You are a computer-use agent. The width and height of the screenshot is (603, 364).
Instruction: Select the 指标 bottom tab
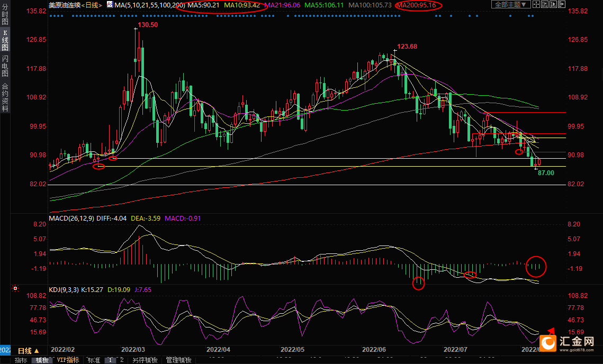pyautogui.click(x=21, y=360)
